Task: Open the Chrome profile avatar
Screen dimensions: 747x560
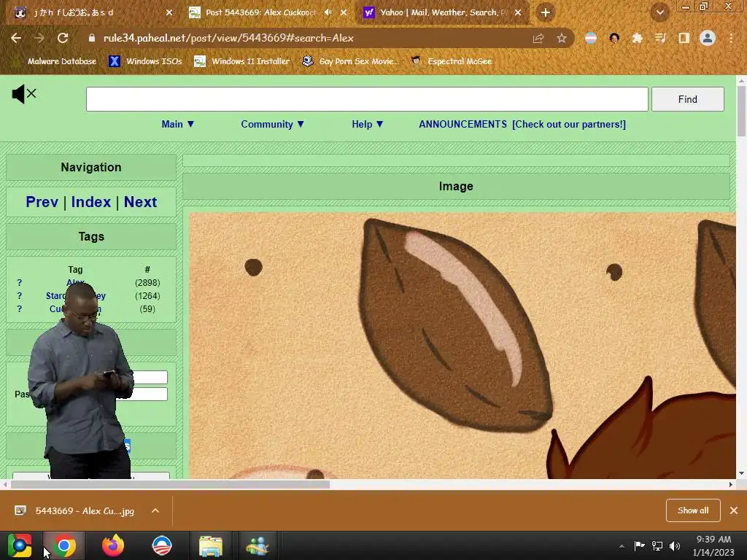Action: pos(708,38)
